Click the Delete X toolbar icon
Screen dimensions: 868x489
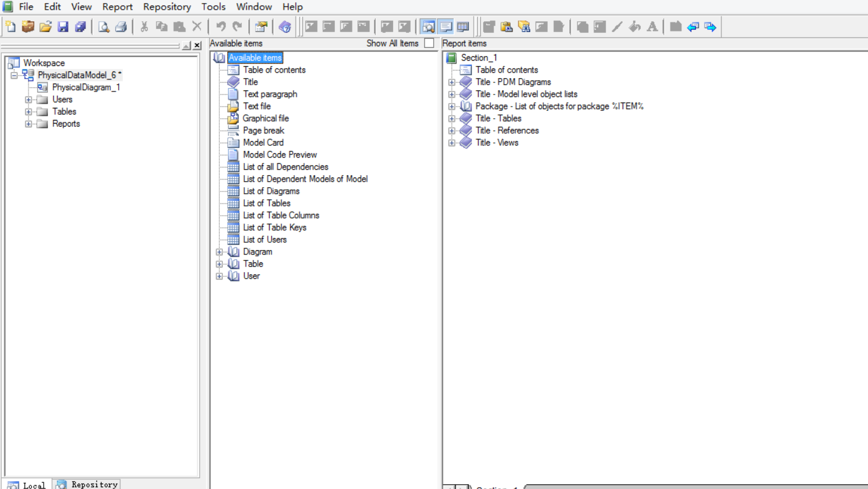[x=197, y=27]
